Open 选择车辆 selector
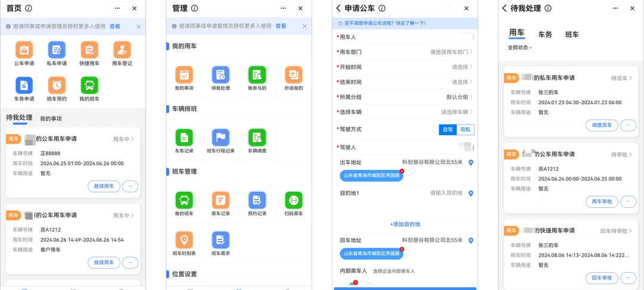 [x=405, y=112]
